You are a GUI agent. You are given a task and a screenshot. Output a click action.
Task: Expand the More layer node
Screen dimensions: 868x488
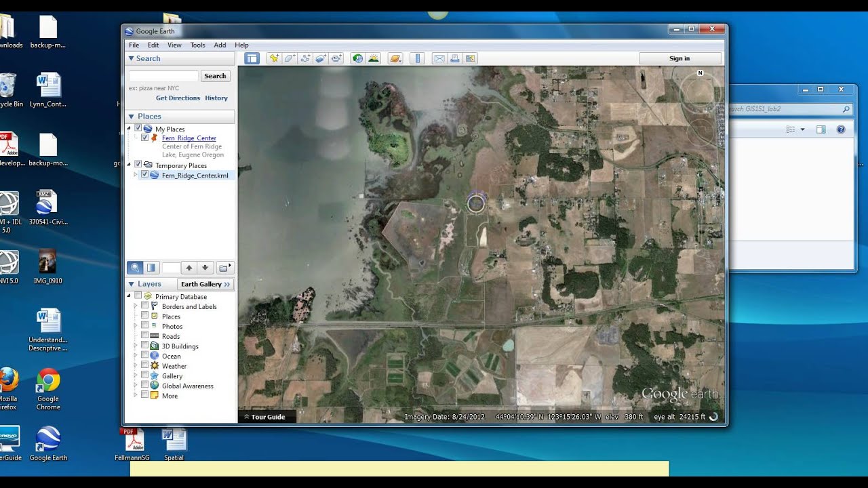[x=136, y=395]
